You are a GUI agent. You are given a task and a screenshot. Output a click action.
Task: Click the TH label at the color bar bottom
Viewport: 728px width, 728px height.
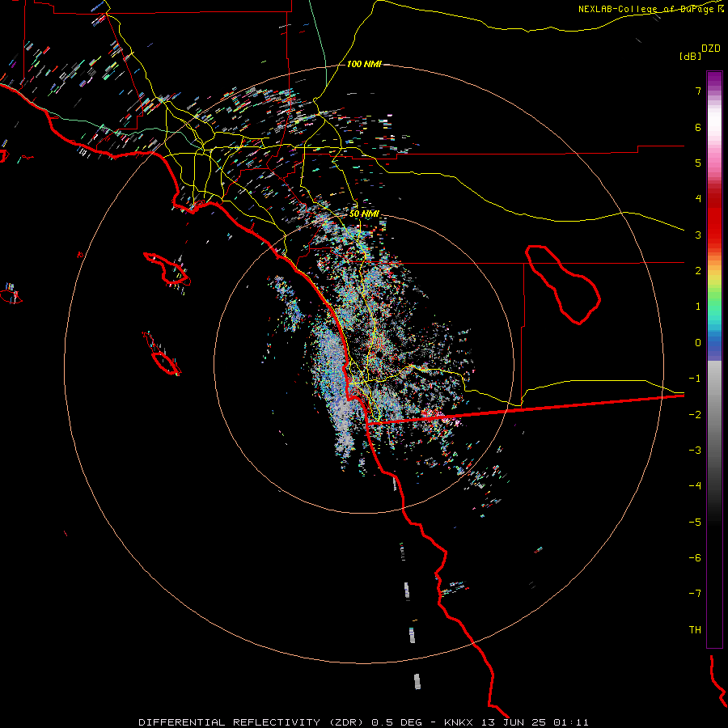tap(695, 630)
